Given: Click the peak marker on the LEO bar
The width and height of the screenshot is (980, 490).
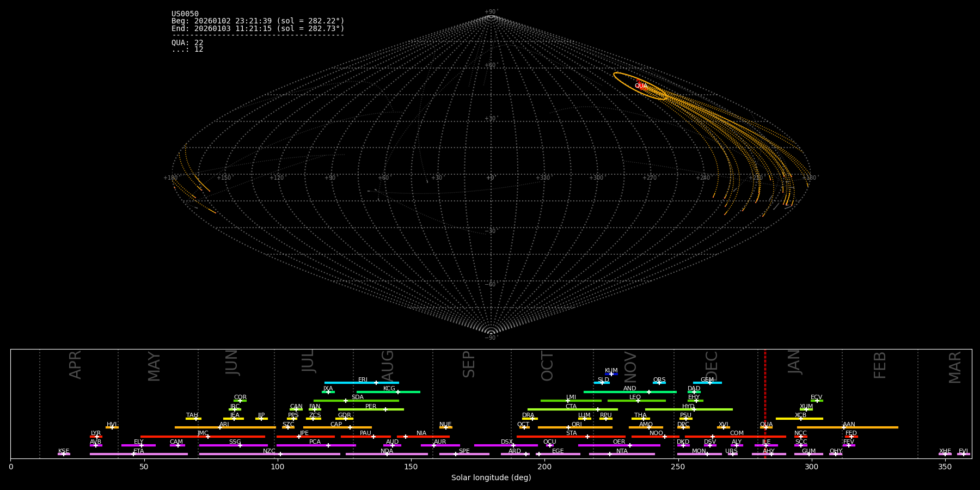Looking at the screenshot, I should tap(638, 401).
